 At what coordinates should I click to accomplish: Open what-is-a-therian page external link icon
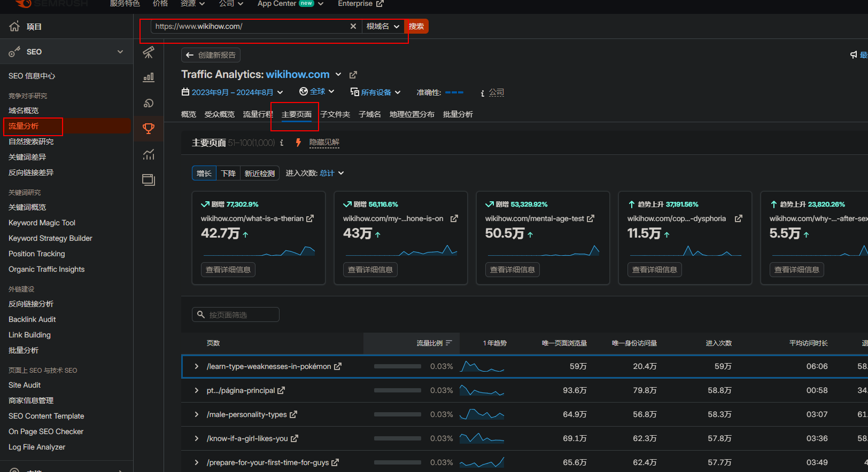click(310, 218)
